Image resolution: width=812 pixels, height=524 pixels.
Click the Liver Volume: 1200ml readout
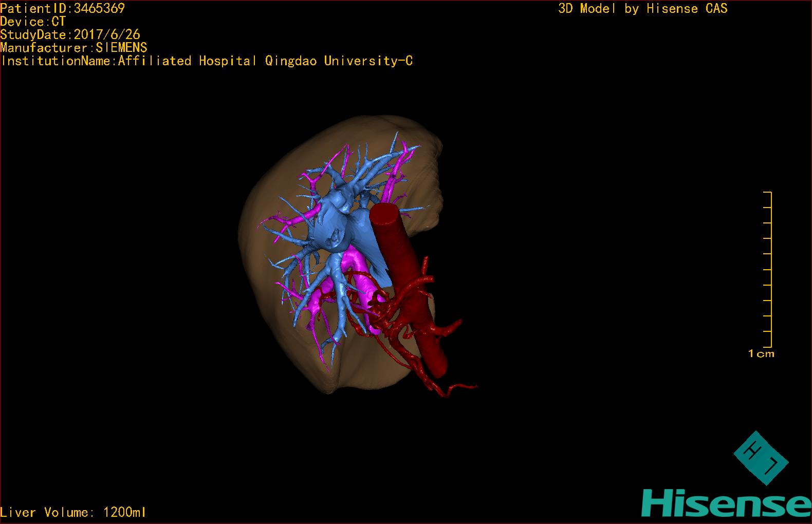[73, 512]
